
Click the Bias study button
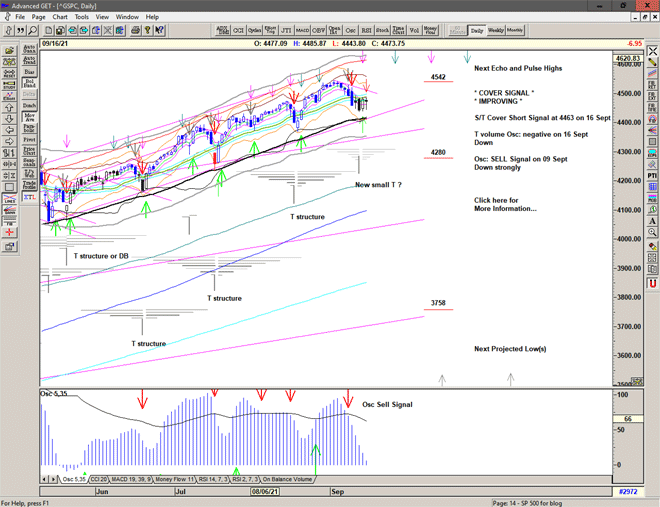(x=29, y=71)
